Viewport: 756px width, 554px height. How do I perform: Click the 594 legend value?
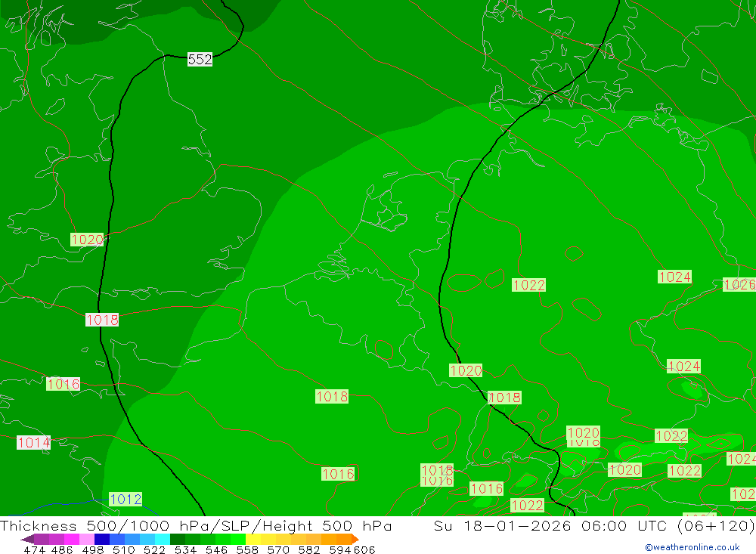pos(339,549)
